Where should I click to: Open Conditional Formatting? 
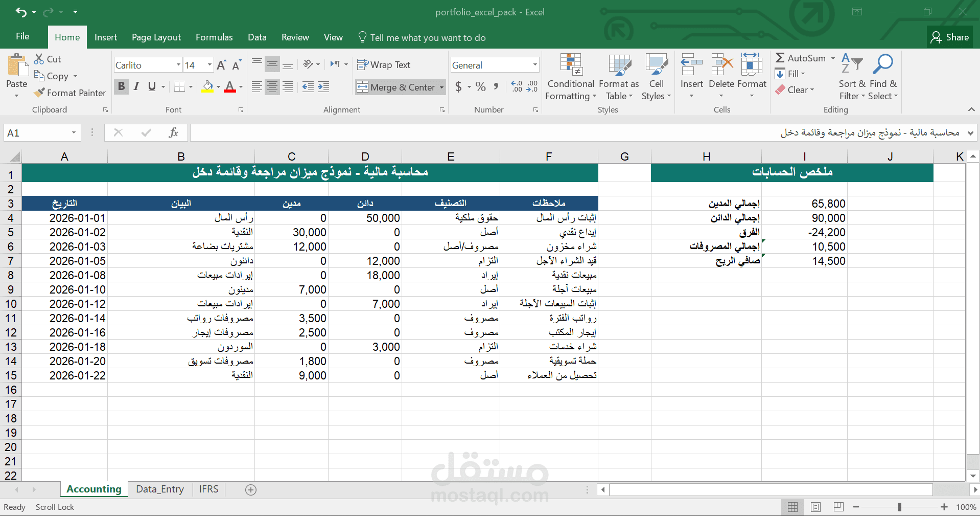click(571, 77)
